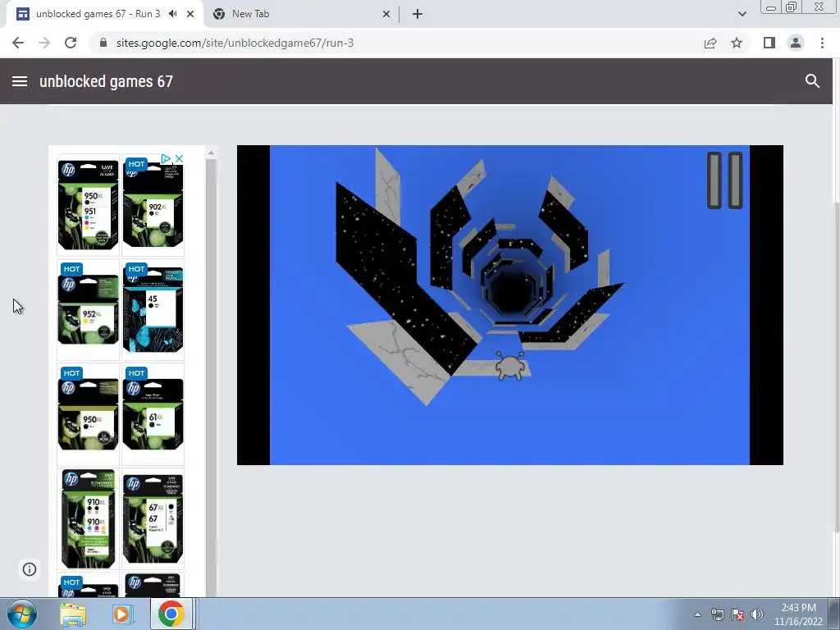Open the volume speaker tray icon
Screen dimensions: 840x630
point(757,614)
